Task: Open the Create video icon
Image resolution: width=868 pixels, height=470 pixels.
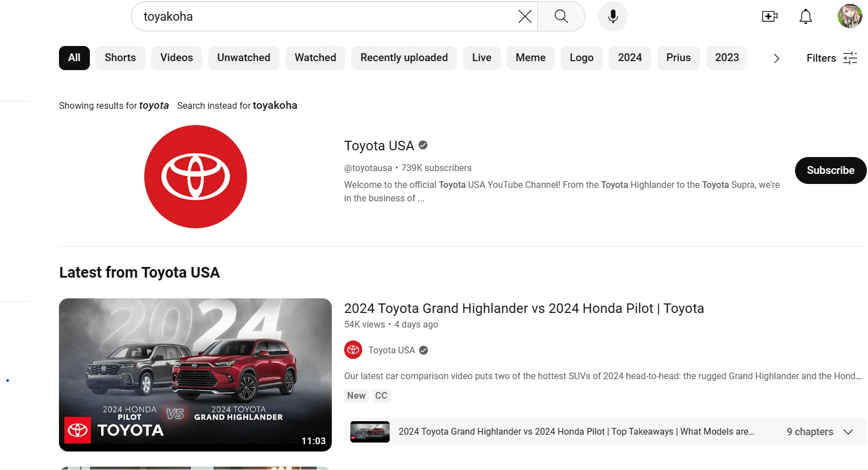Action: point(770,16)
